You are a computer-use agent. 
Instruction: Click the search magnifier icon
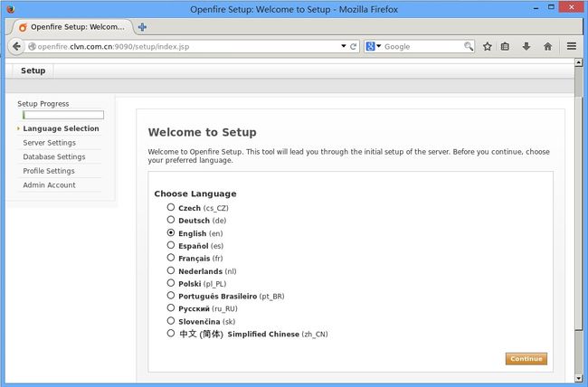tap(469, 46)
